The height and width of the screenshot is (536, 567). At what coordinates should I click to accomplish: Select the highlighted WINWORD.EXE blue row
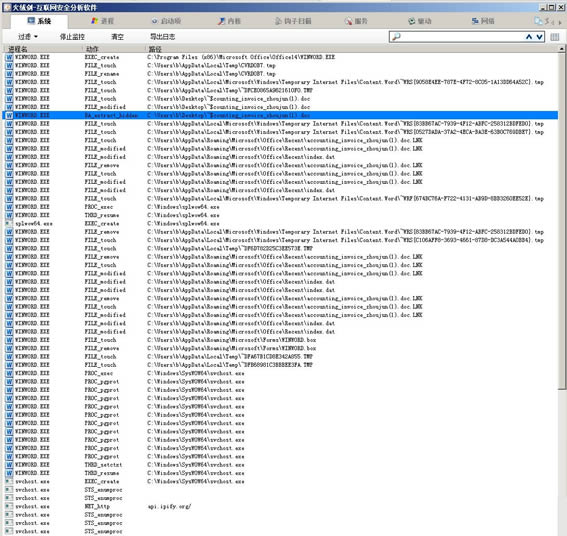point(280,115)
